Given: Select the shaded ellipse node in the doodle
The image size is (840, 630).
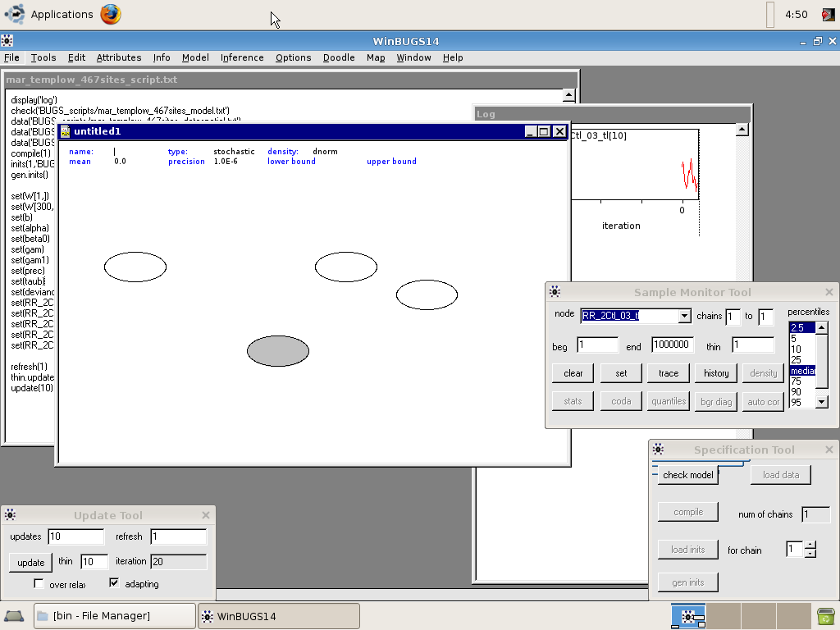Looking at the screenshot, I should point(278,350).
